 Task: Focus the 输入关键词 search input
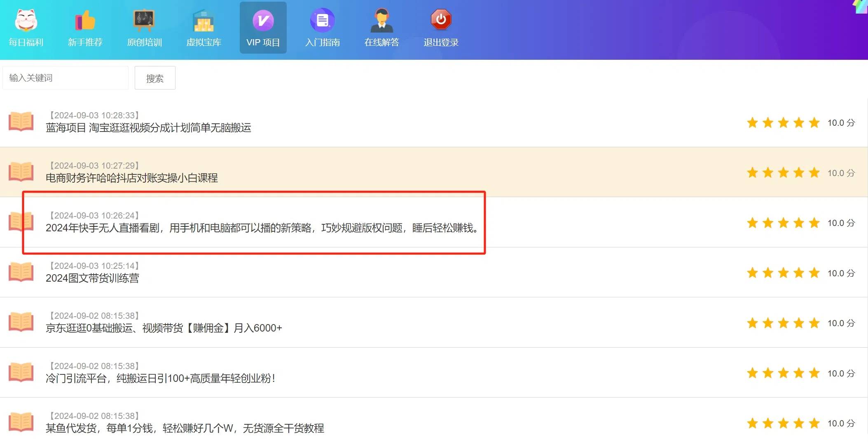66,78
